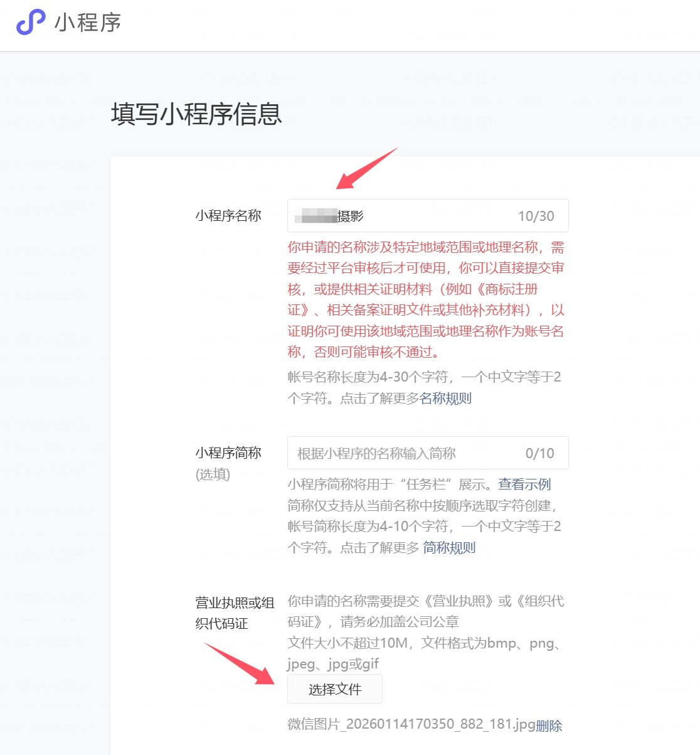Click the (选填) optional hint text
This screenshot has width=700, height=755.
[213, 474]
